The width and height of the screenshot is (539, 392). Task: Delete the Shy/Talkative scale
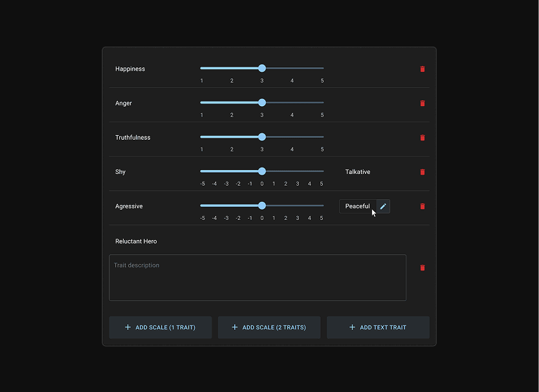[423, 172]
